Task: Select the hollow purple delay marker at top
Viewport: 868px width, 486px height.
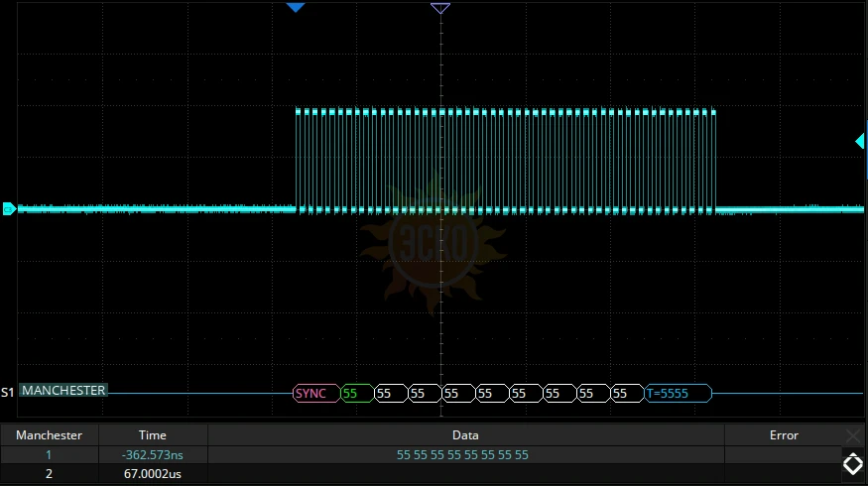Action: [440, 8]
